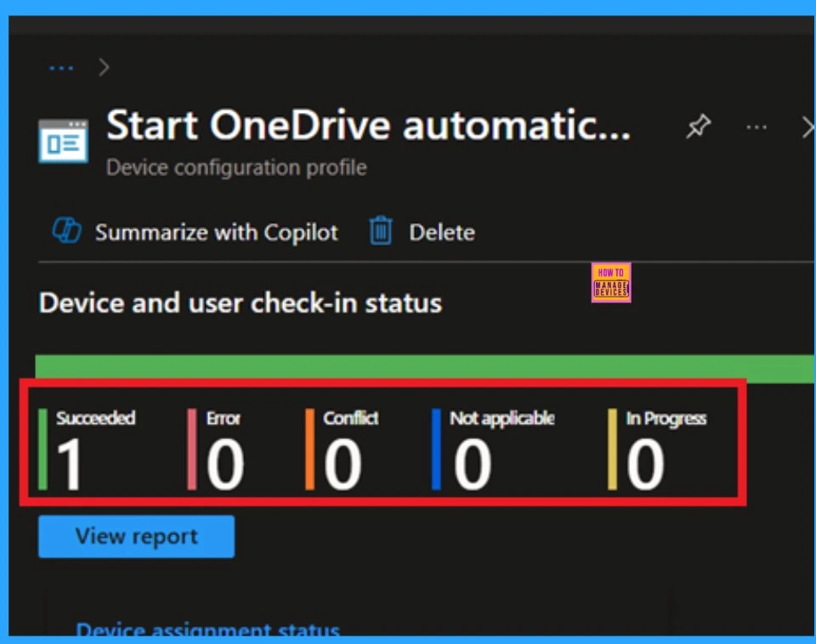Viewport: 816px width, 644px height.
Task: Click the Delete trash can icon
Action: [381, 232]
